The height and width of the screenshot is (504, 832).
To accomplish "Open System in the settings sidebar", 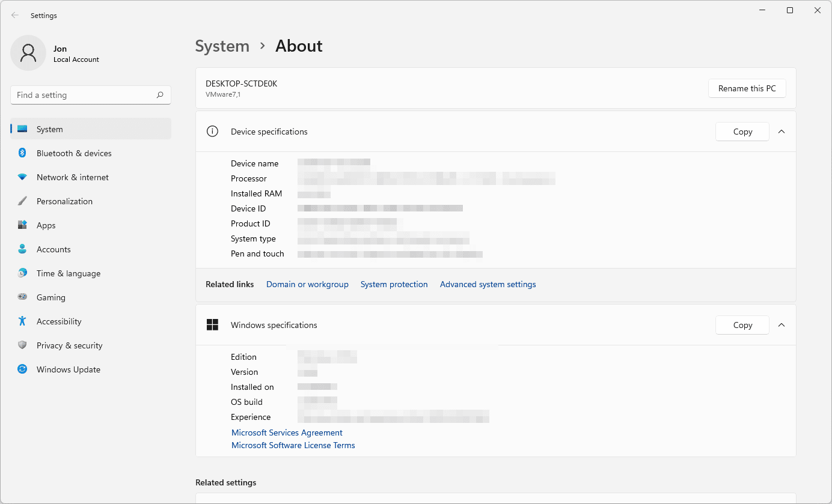I will point(91,129).
